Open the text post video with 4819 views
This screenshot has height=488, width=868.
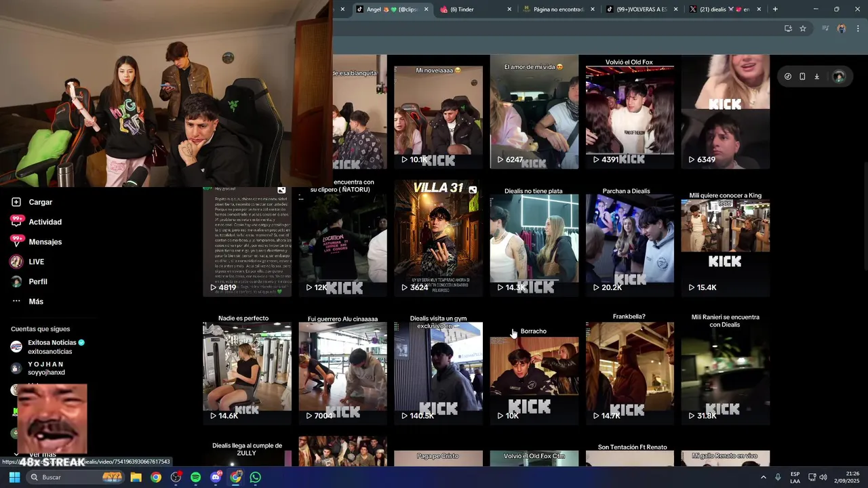coord(247,242)
